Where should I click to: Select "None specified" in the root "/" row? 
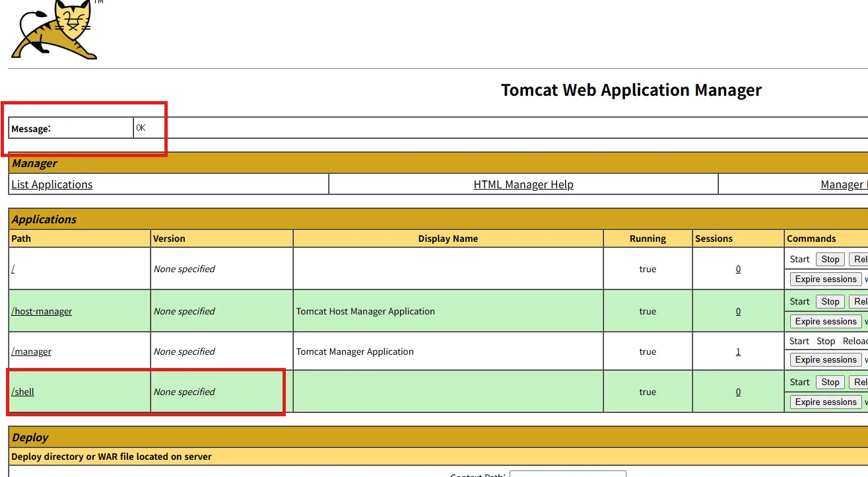pos(184,269)
